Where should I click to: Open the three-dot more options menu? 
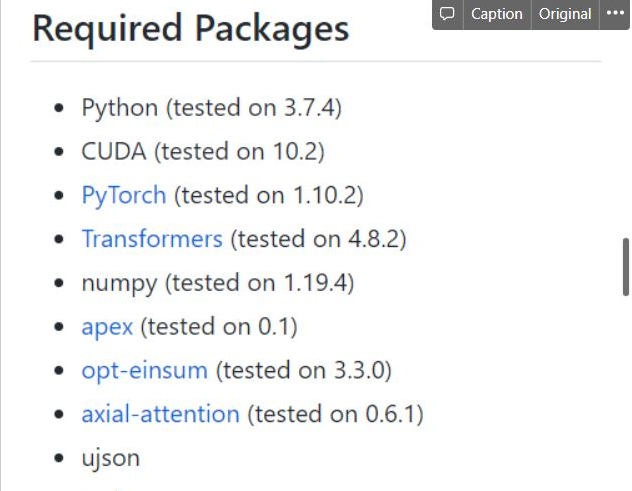coord(615,14)
